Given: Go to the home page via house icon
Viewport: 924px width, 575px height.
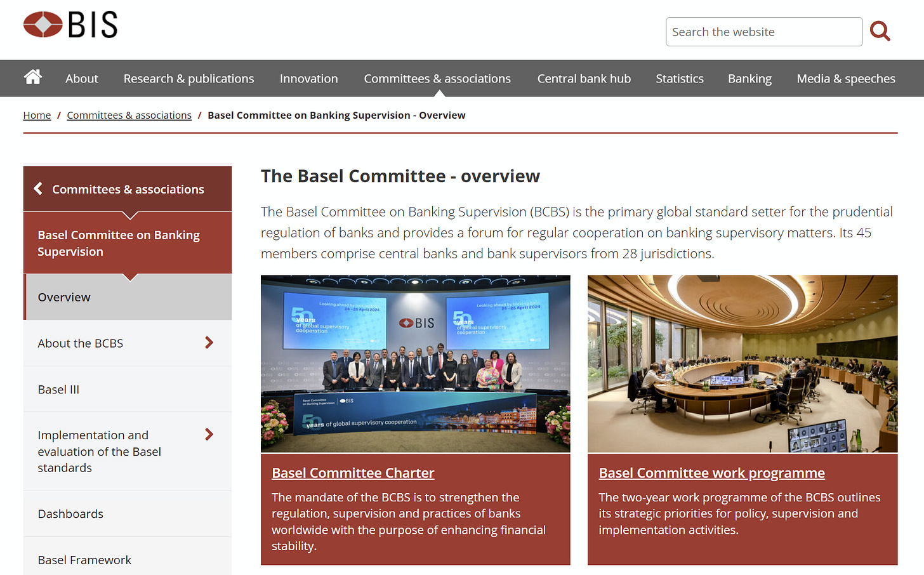Looking at the screenshot, I should point(33,77).
